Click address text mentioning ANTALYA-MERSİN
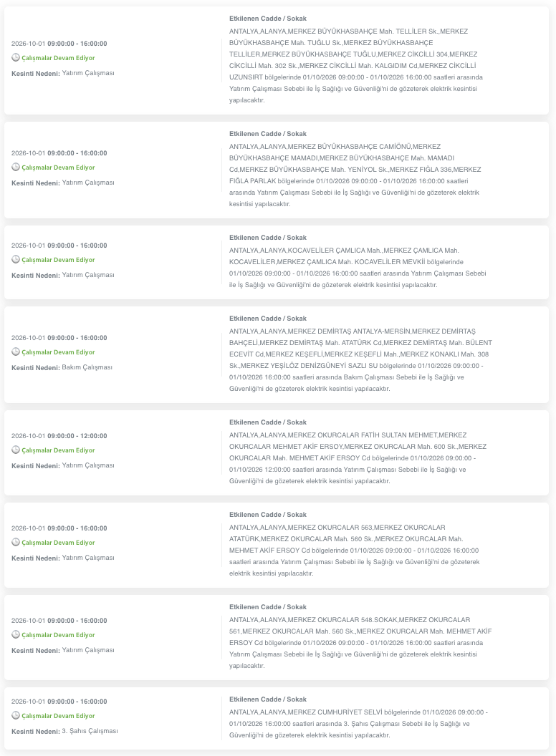The image size is (556, 756). point(360,359)
